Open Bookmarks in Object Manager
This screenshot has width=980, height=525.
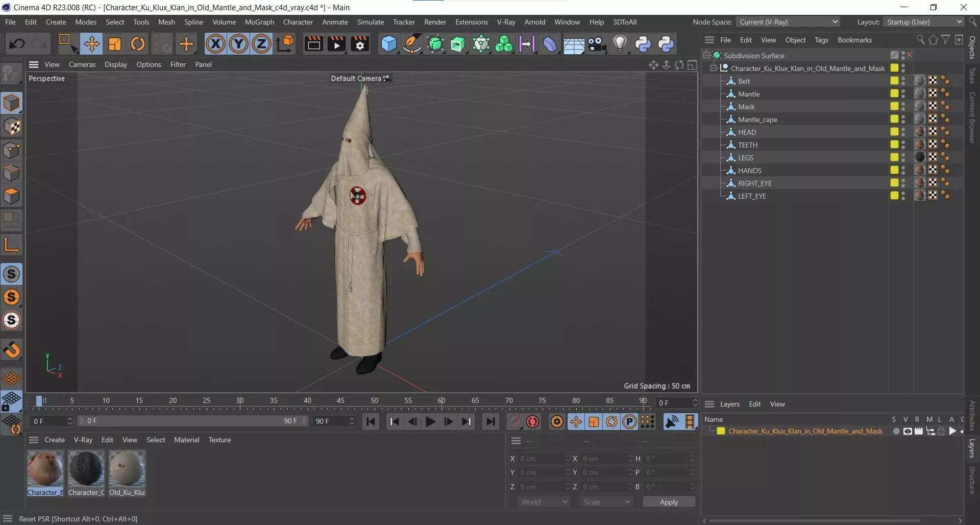pos(854,40)
